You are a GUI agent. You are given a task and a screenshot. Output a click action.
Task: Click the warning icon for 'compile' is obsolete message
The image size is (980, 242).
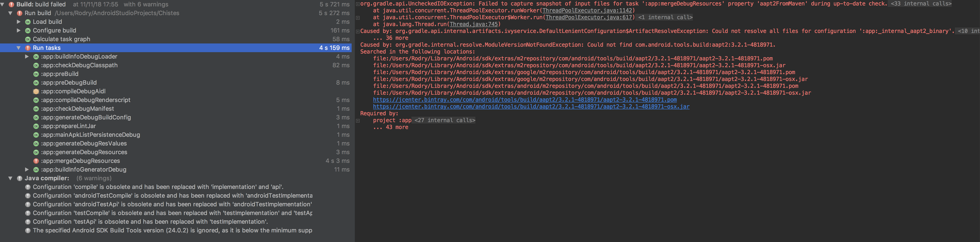click(28, 187)
